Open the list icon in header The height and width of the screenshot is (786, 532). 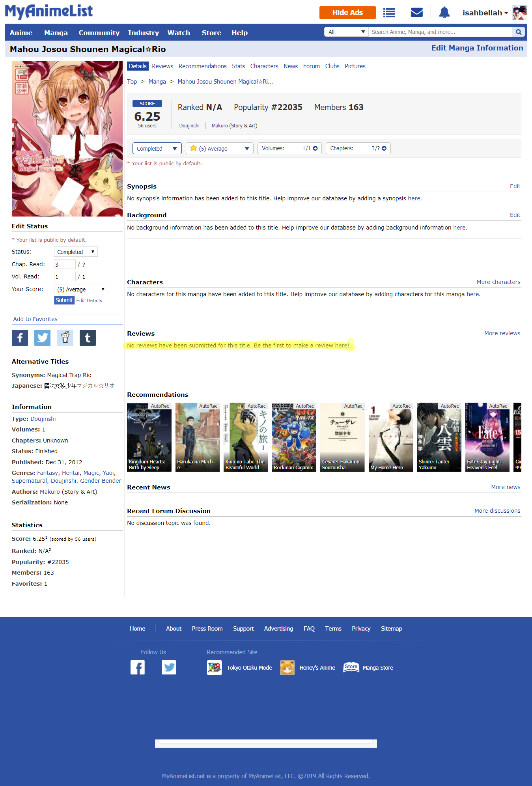pos(389,13)
